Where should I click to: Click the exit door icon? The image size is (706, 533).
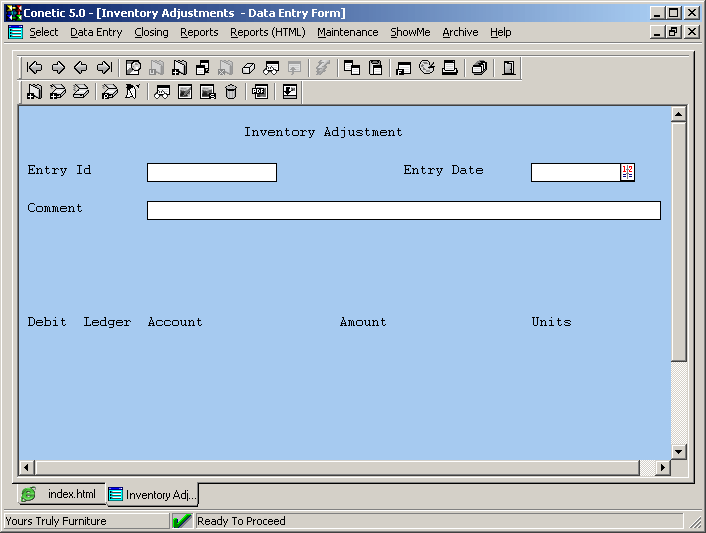click(509, 68)
